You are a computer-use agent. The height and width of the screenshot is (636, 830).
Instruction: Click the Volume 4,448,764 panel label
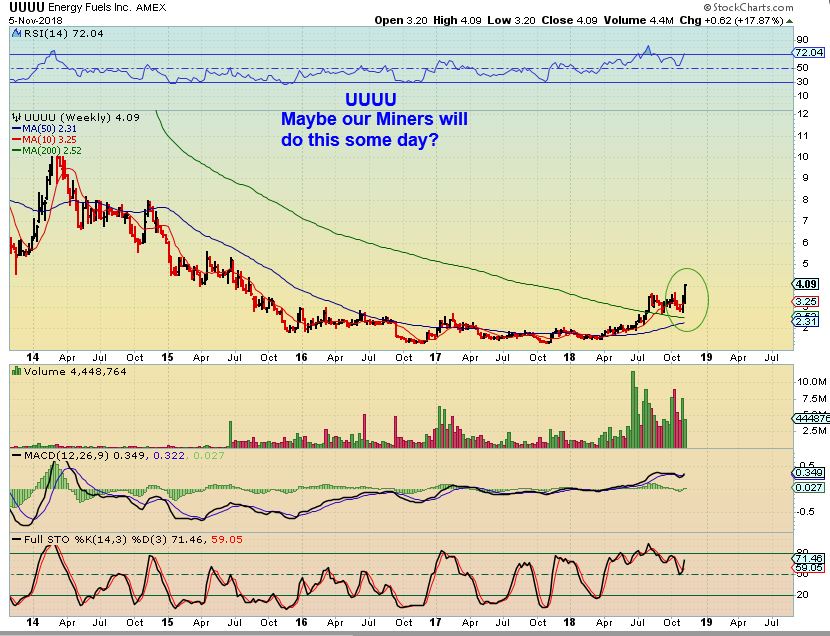[75, 371]
